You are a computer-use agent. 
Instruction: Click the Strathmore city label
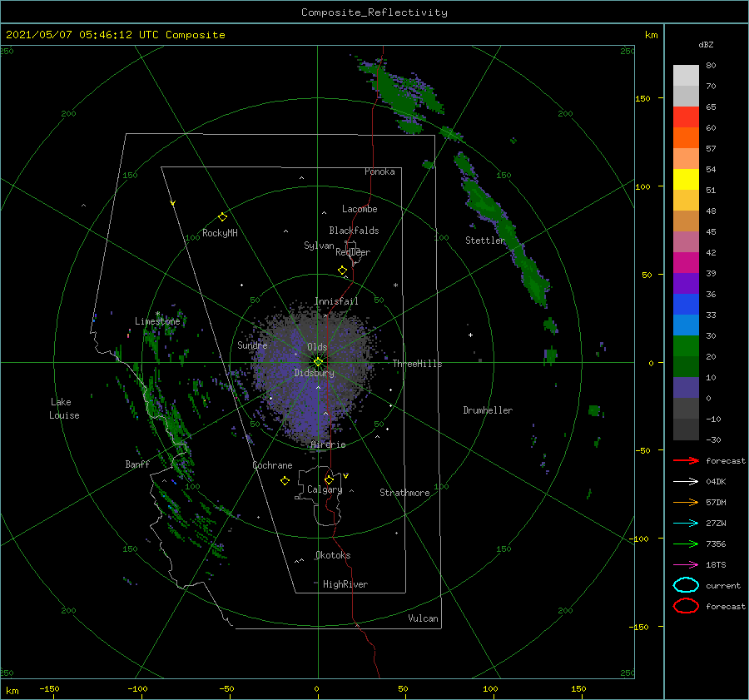point(404,493)
